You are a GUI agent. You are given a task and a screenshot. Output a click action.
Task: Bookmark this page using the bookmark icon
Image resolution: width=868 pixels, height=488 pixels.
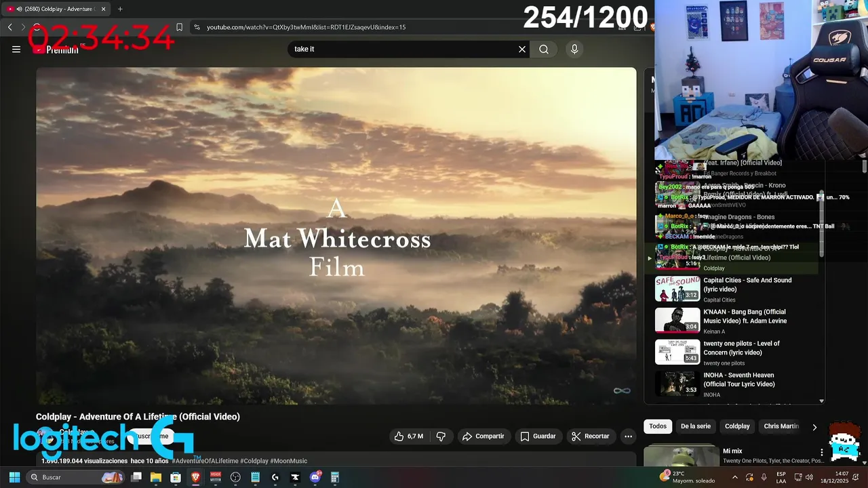pyautogui.click(x=179, y=27)
